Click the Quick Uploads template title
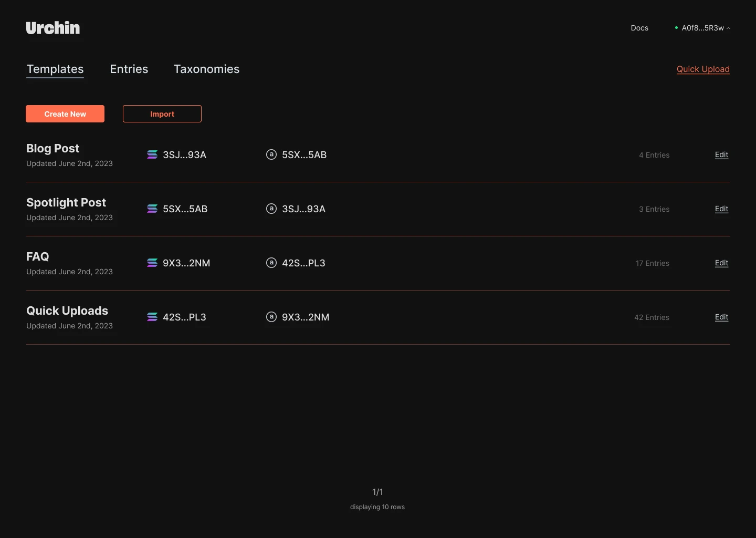Screen dimensions: 756x538 pos(67,311)
